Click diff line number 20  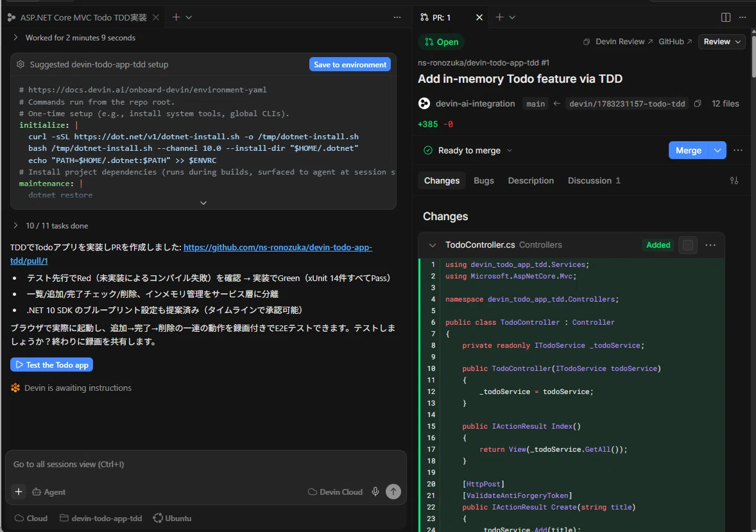pyautogui.click(x=431, y=484)
